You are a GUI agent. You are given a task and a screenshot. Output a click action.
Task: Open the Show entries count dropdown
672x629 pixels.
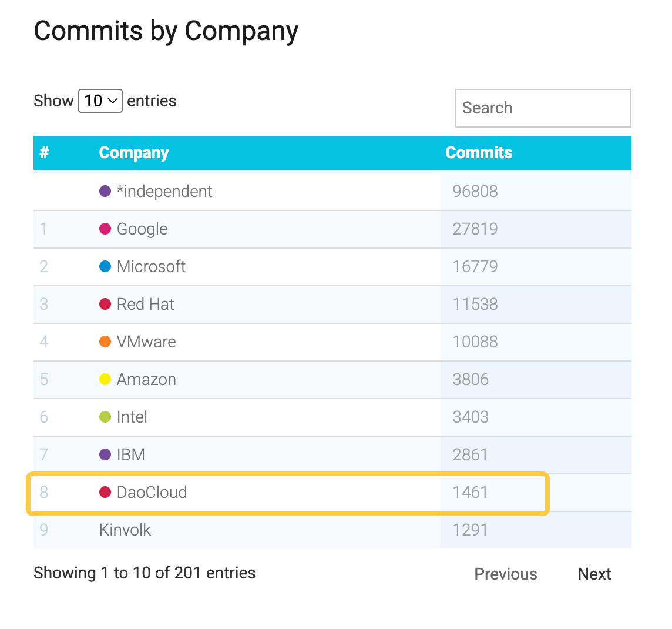point(100,101)
